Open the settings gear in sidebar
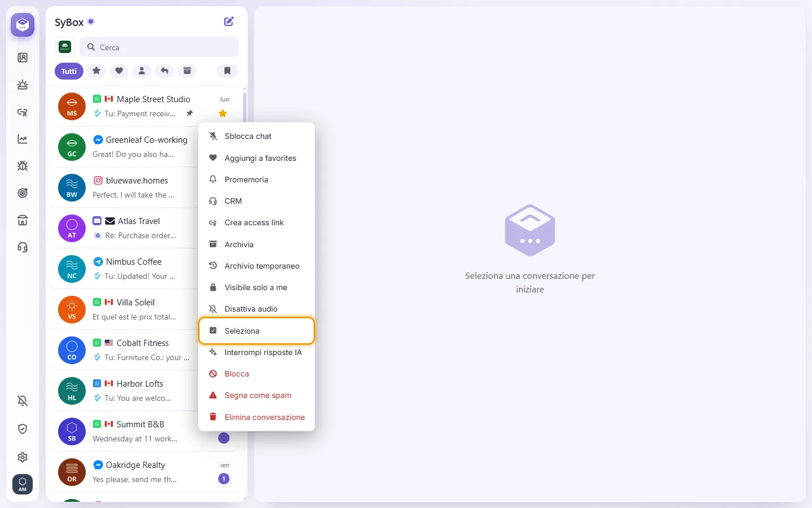Screen dimensions: 812x508 (x=23, y=457)
